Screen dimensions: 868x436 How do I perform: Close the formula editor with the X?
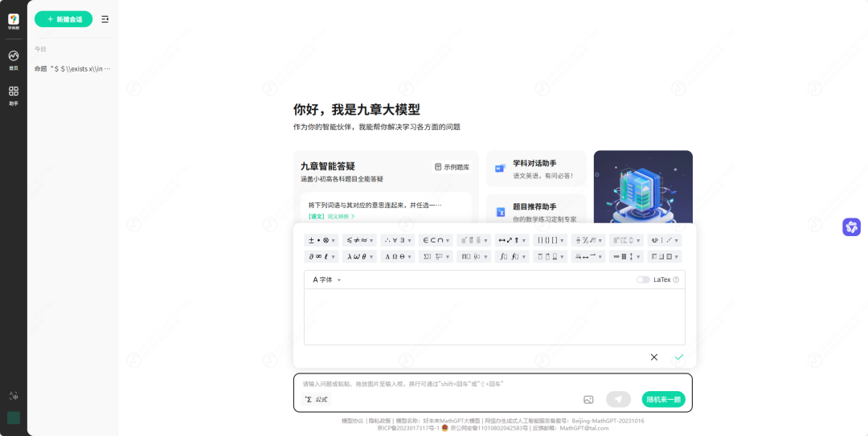coord(653,357)
